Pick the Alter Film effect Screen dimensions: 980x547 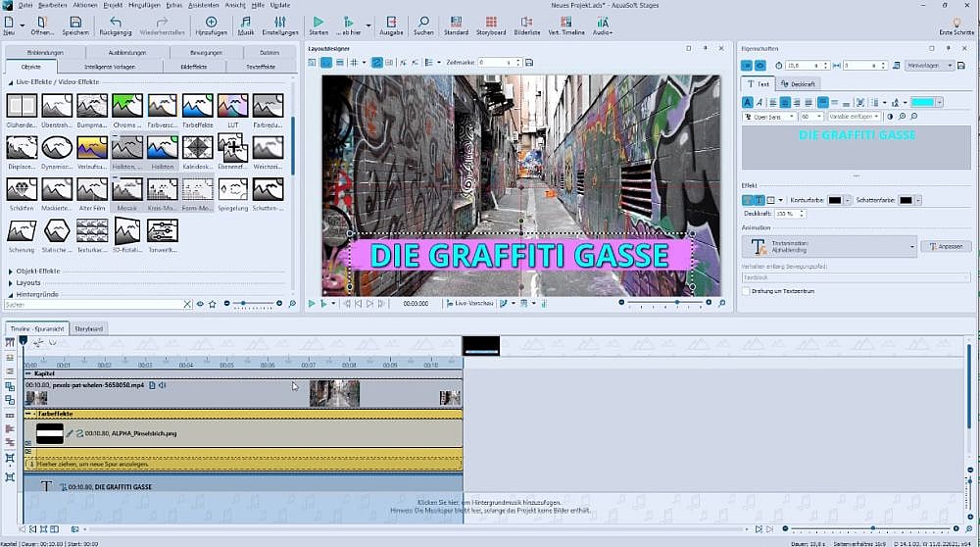[x=92, y=189]
